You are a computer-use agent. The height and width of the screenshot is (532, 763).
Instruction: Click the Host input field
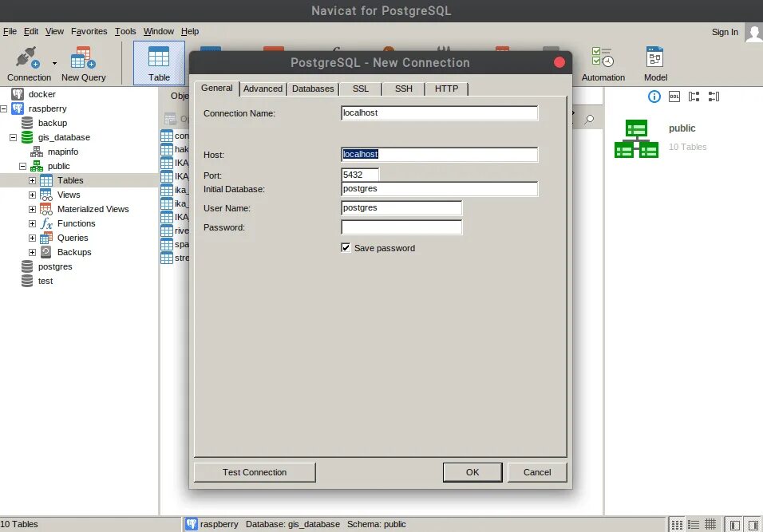(440, 154)
